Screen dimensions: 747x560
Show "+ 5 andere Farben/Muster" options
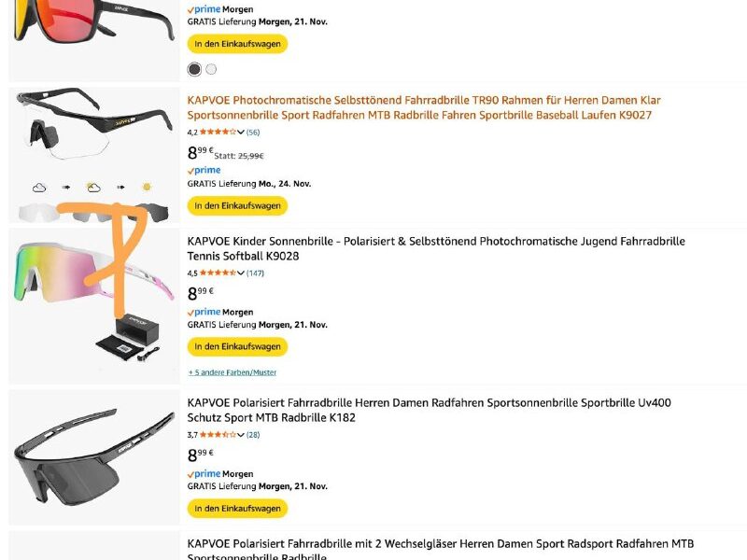coord(233,372)
